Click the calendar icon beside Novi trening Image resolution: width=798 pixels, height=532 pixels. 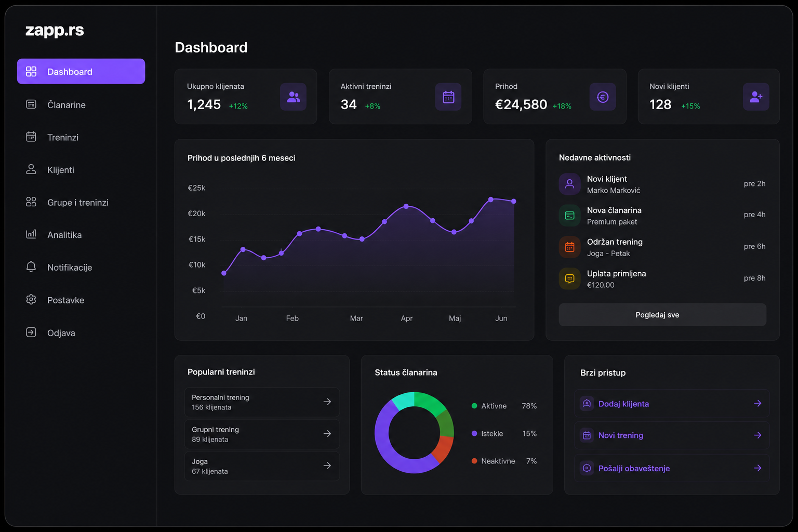coord(587,435)
